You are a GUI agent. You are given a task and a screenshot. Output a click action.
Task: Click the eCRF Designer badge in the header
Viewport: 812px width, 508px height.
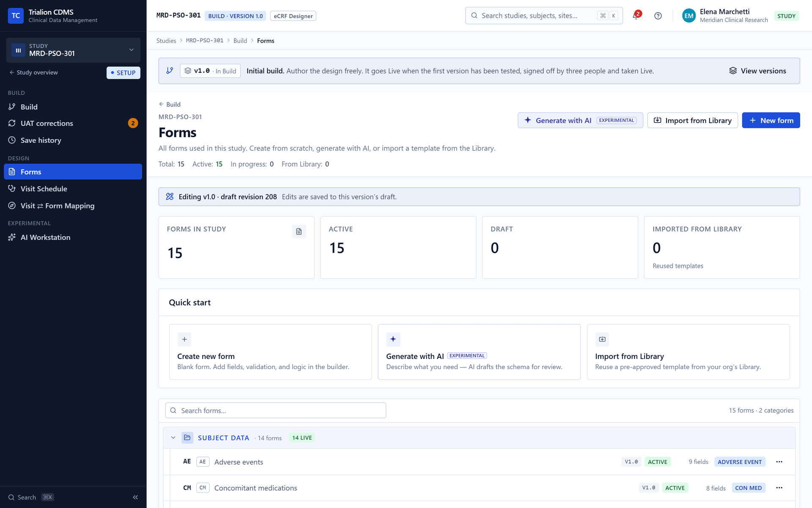(x=293, y=16)
